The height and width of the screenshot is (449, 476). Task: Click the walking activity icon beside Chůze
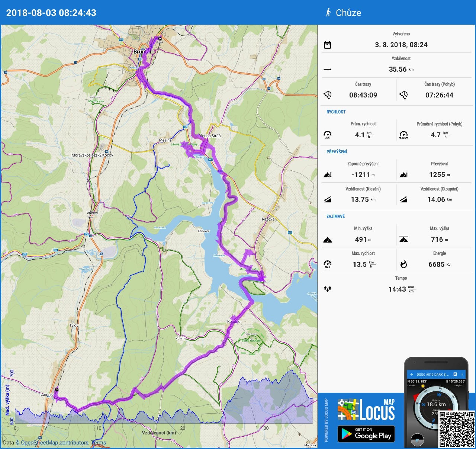[328, 13]
